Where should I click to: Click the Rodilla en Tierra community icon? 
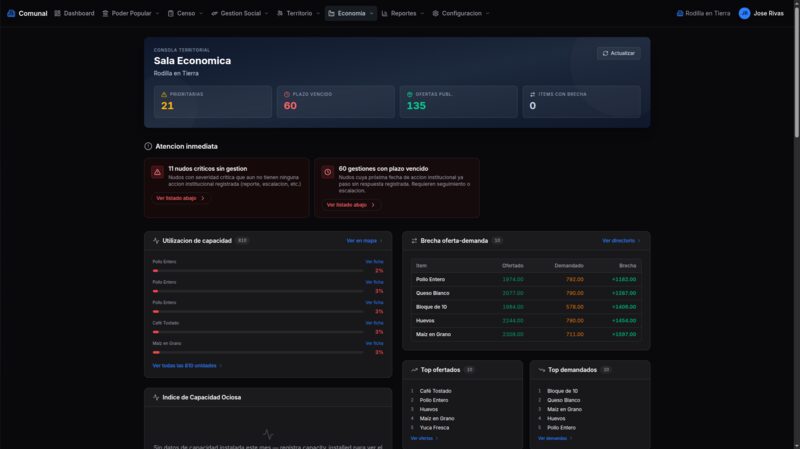pyautogui.click(x=680, y=13)
